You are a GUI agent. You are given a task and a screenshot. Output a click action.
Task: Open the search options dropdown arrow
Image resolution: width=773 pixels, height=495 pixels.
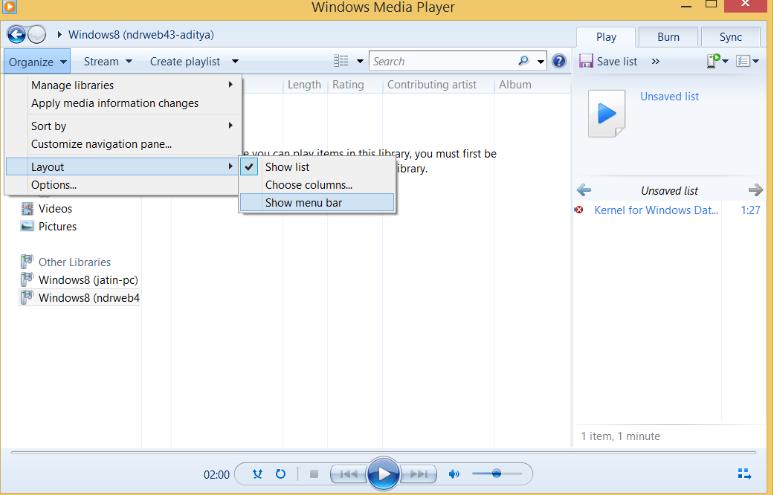click(540, 62)
